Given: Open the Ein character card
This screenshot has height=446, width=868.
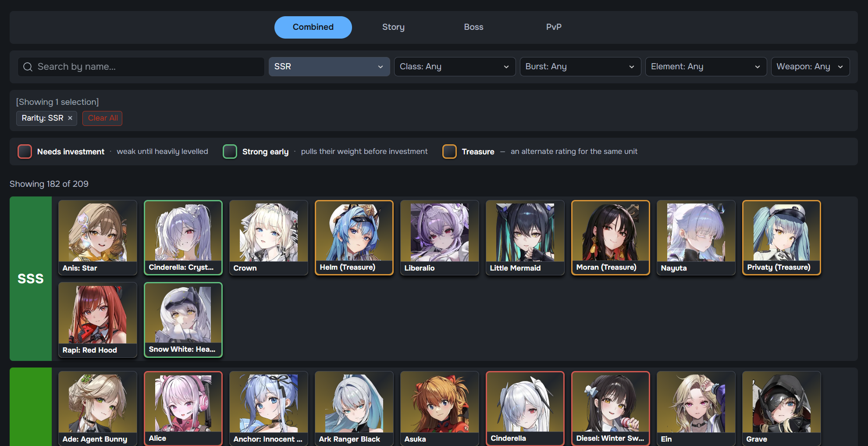Looking at the screenshot, I should (696, 408).
